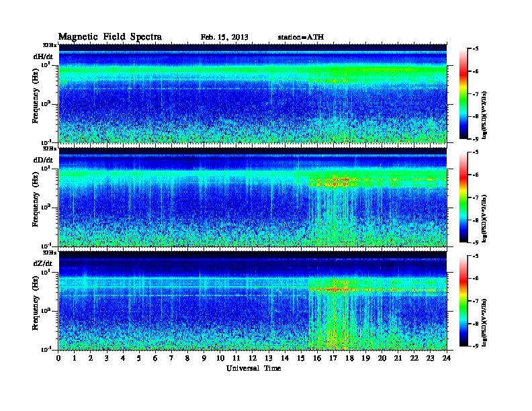The height and width of the screenshot is (411, 532).
Task: Click hour 12 tick label on Universal Time axis
Action: [253, 358]
